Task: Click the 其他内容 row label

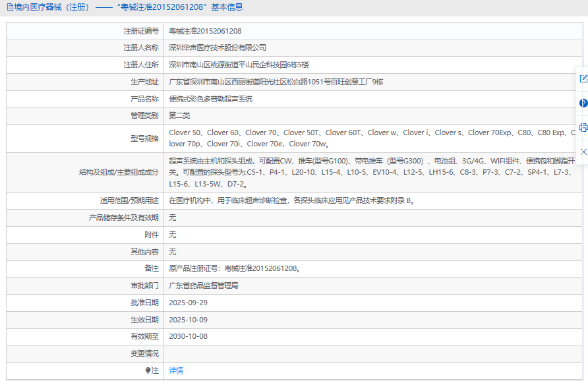Action: 145,252
